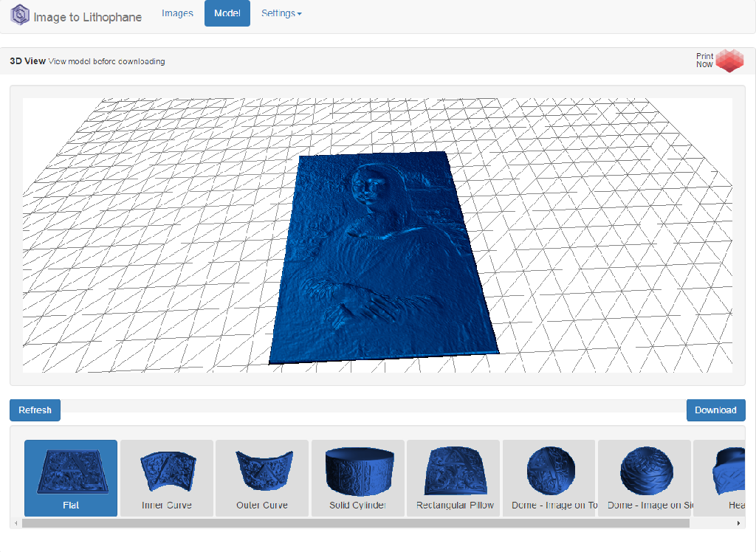Open the Images tab
This screenshot has height=552, width=756.
[177, 13]
